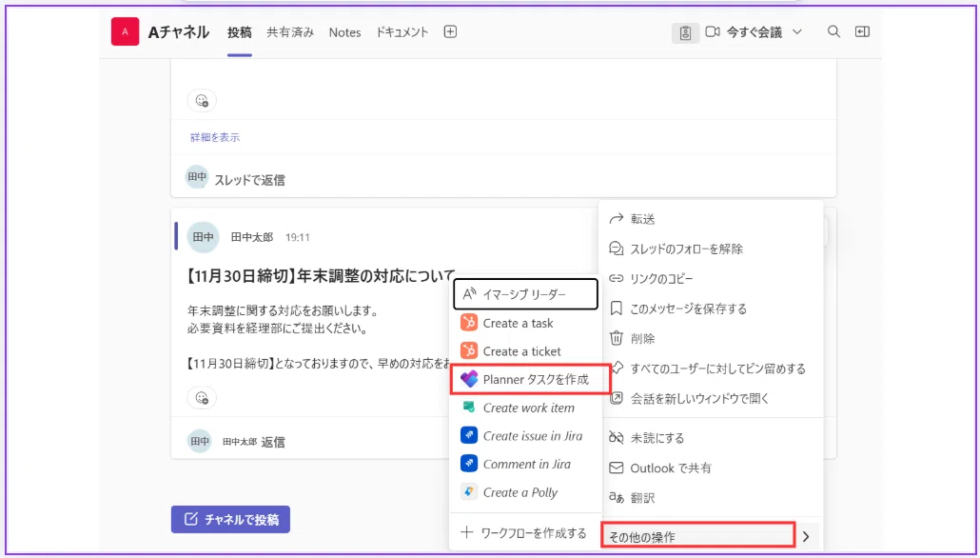Switch to the 投稿 tab

[240, 32]
